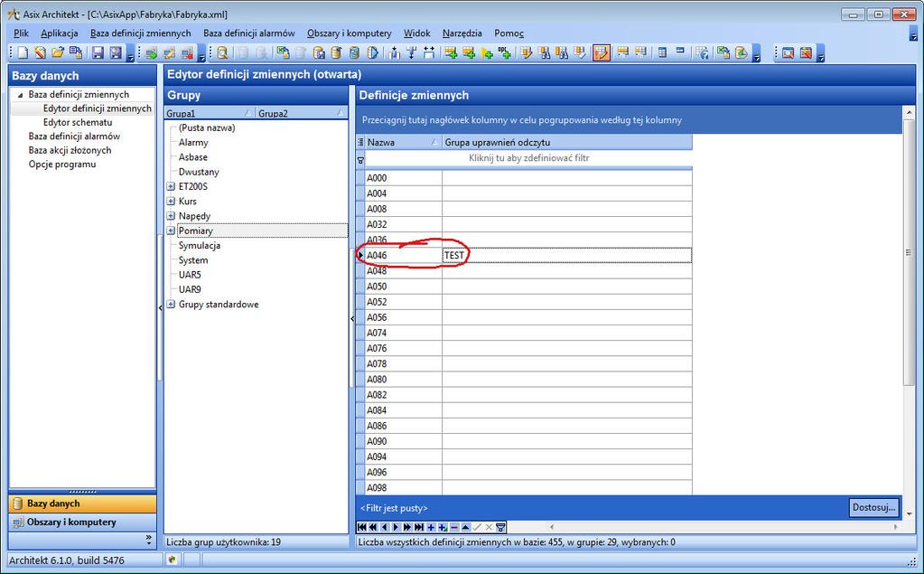924x574 pixels.
Task: Select Edytor schematu tree item
Action: point(78,122)
